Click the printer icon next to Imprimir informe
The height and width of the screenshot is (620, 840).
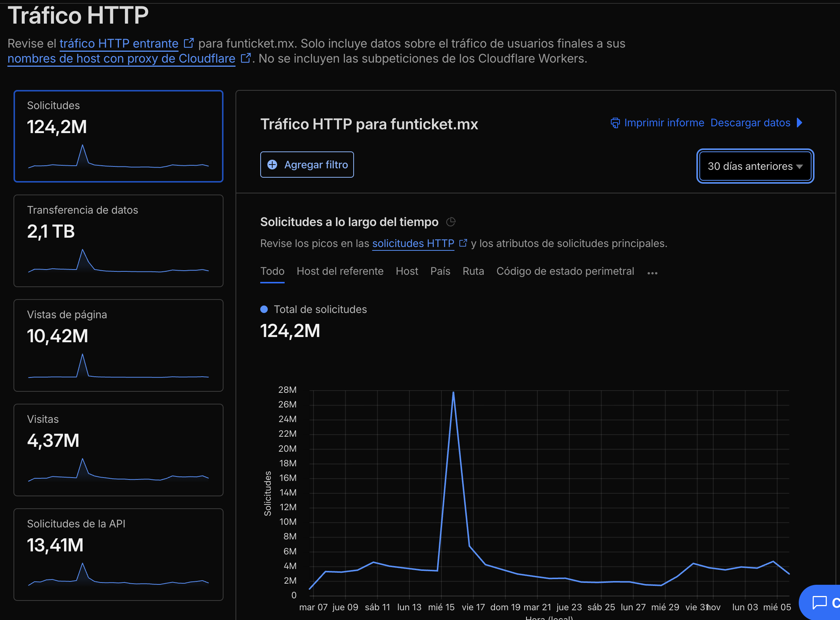pyautogui.click(x=615, y=123)
